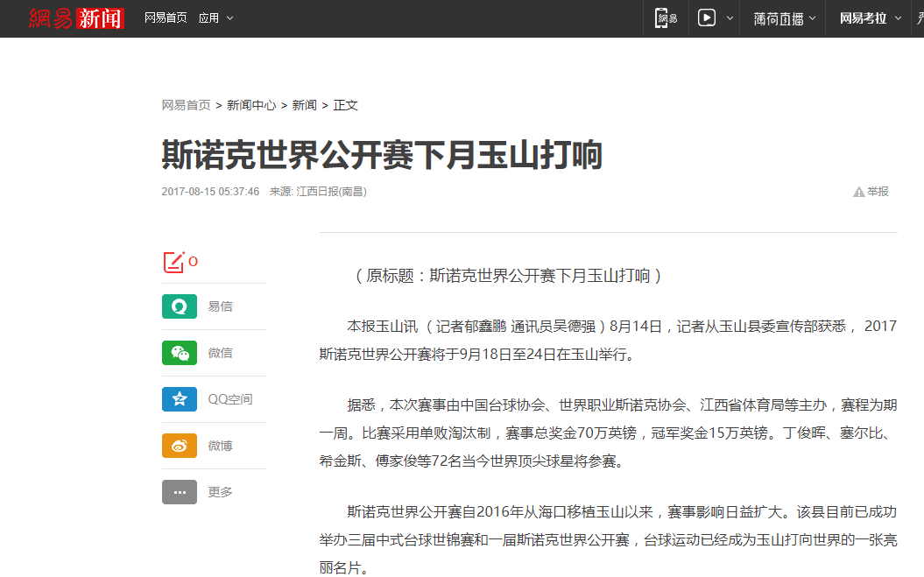
Task: Select the paragraph starting 斯诺克世界公开赛自2016年
Action: tap(608, 540)
